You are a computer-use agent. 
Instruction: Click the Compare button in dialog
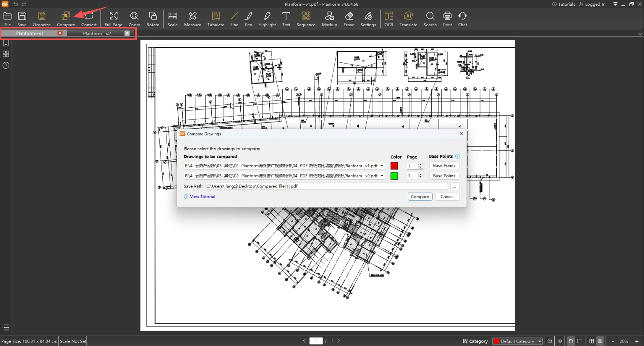420,197
